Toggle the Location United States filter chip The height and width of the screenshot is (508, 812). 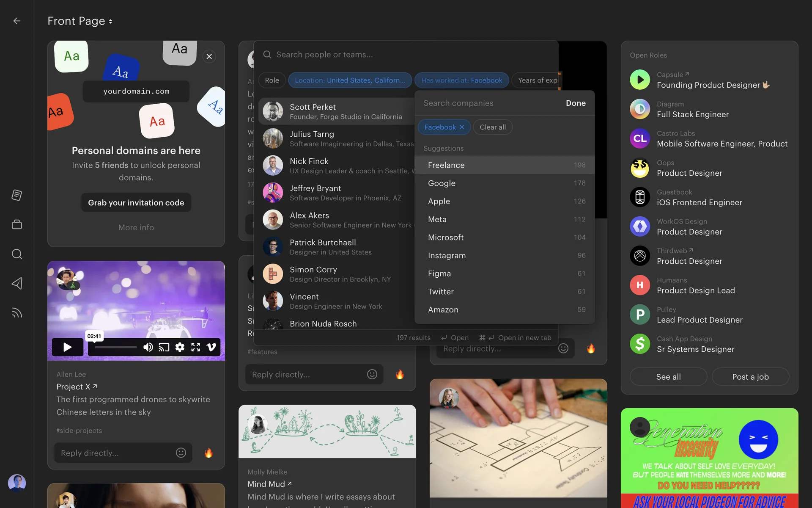350,80
